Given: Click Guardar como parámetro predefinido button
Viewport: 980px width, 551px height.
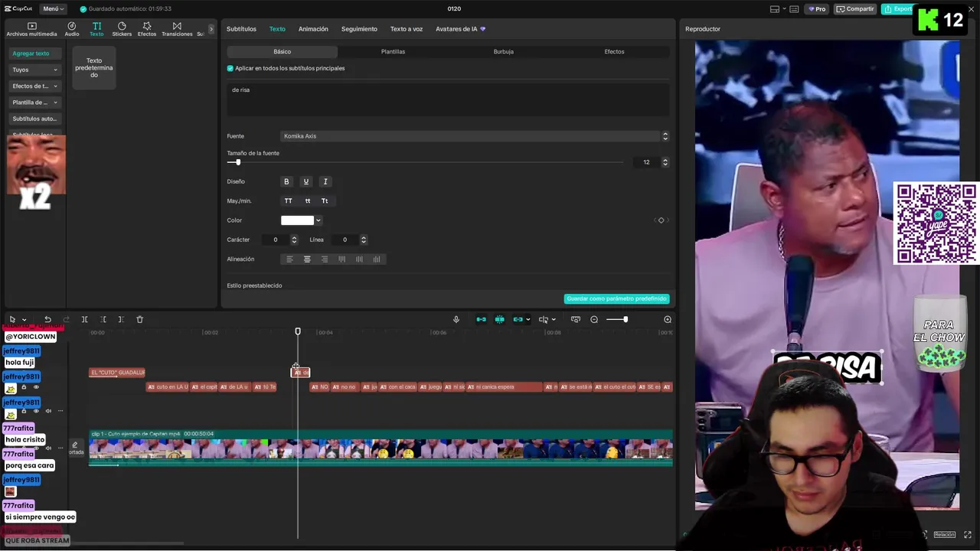Looking at the screenshot, I should tap(616, 298).
